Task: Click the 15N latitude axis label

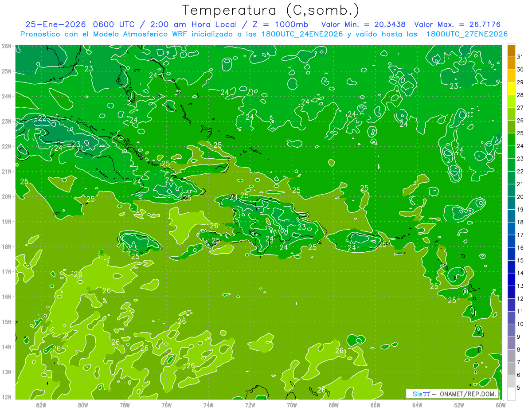Action: coord(6,321)
